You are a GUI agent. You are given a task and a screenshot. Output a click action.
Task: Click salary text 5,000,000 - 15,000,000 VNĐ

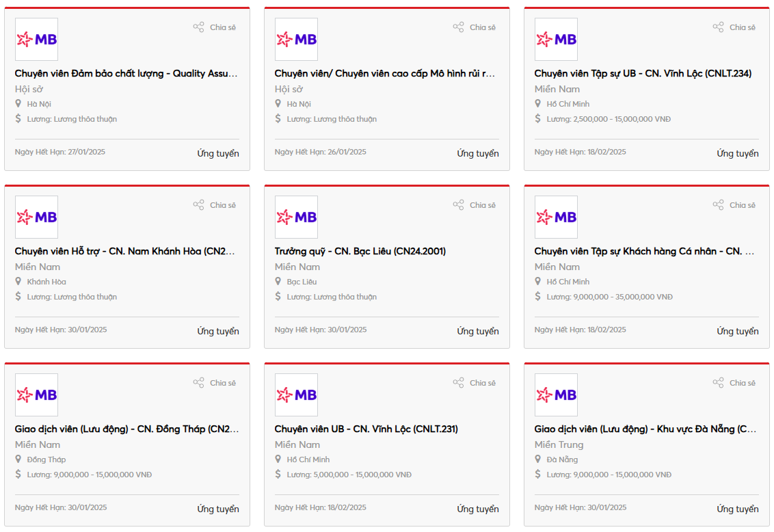tap(362, 475)
